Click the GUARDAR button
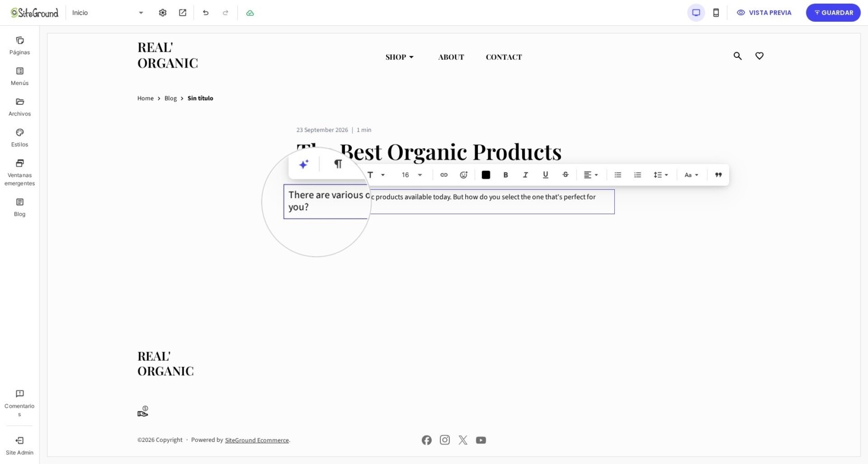 click(833, 13)
